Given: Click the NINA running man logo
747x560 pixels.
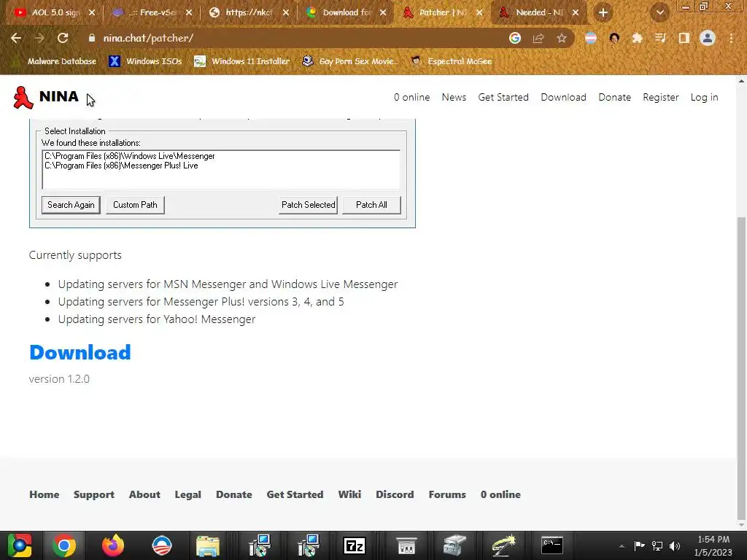Looking at the screenshot, I should point(23,98).
